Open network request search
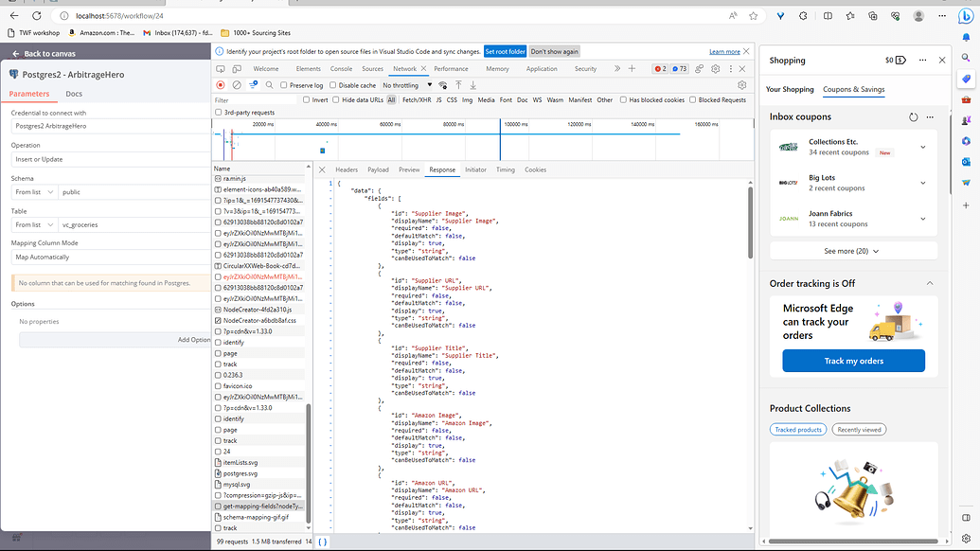Viewport: 980px width, 551px height. tap(270, 84)
